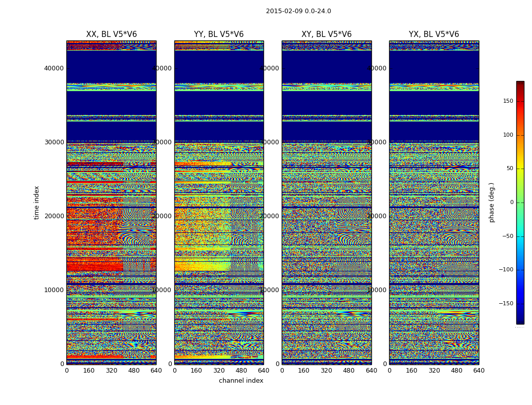Click the −100 tick label on colorbar

[x=506, y=270]
